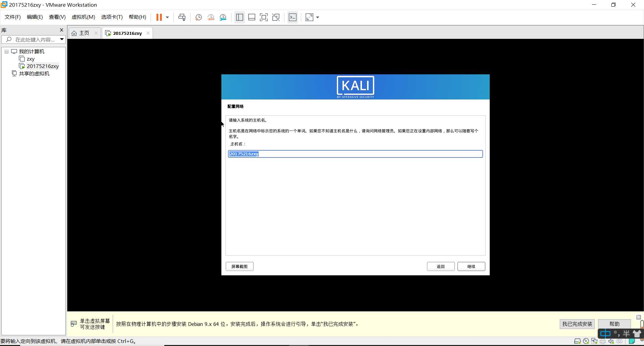The image size is (644, 346).
Task: Switch to Unity mode
Action: (x=276, y=17)
